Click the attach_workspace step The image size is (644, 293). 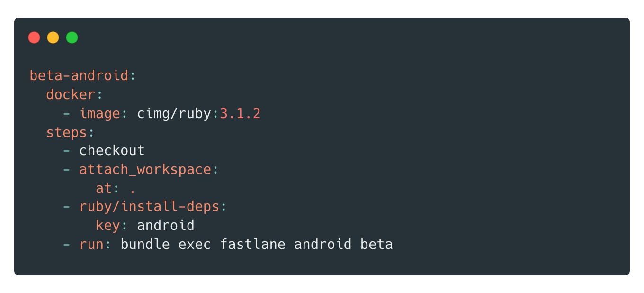pos(145,170)
